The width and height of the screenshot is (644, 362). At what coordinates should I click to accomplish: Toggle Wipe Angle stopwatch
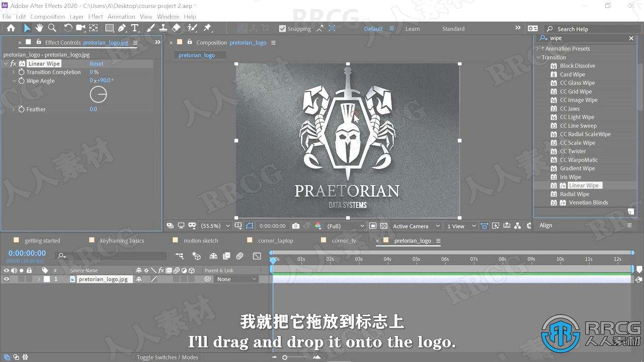coord(21,81)
